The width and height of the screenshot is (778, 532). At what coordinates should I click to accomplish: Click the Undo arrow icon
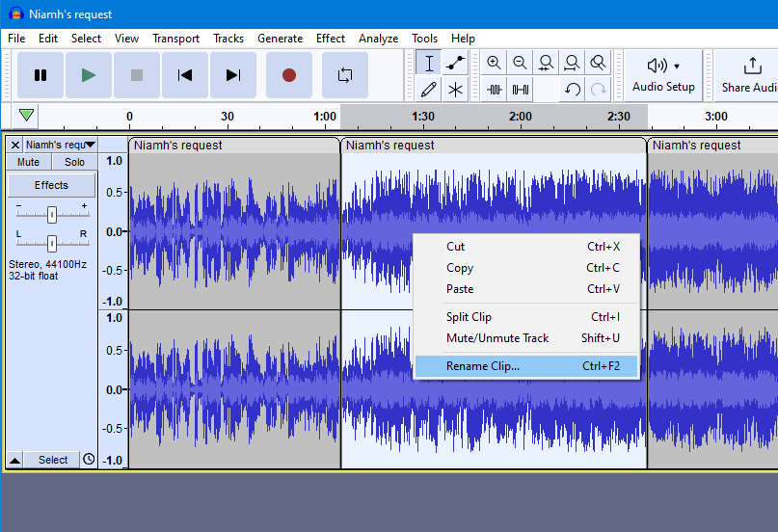(573, 90)
